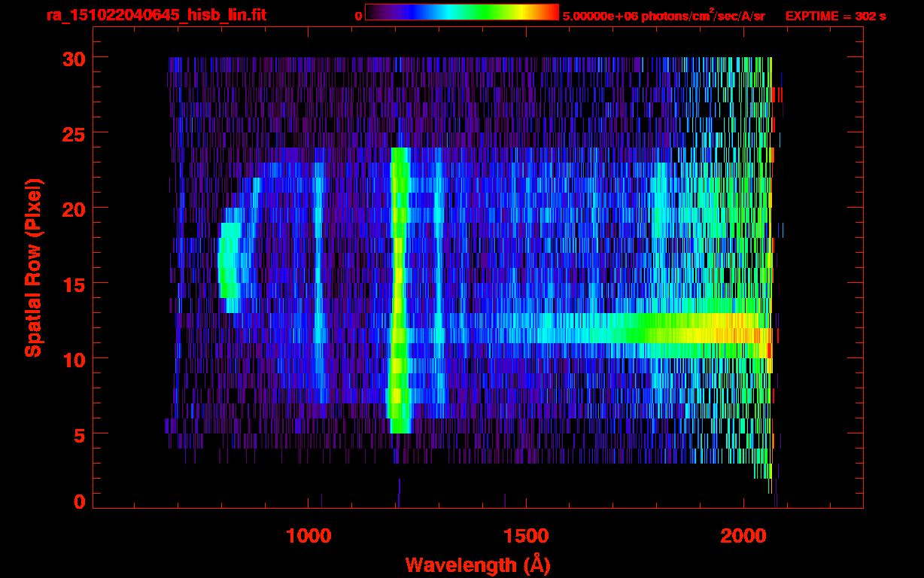Click the x-axis tick label 1500

(526, 535)
